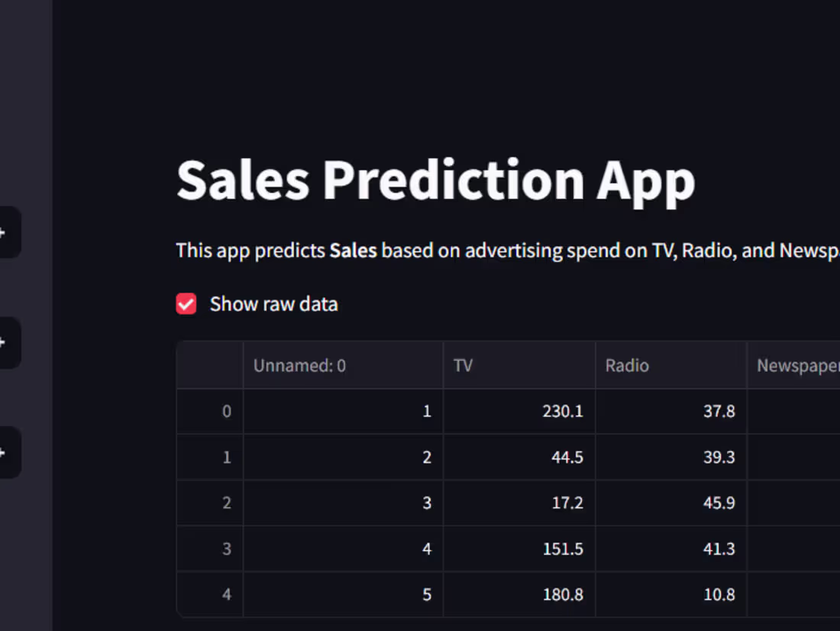Click the bottom plus stepper in the sidebar
This screenshot has height=631, width=840.
[8, 452]
